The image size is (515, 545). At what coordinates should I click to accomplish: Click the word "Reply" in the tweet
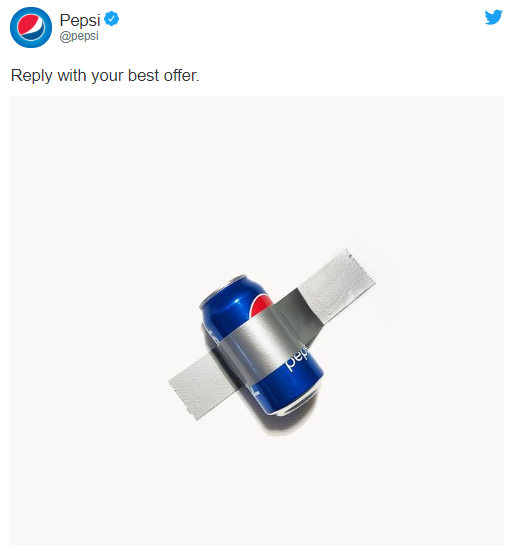coord(32,75)
